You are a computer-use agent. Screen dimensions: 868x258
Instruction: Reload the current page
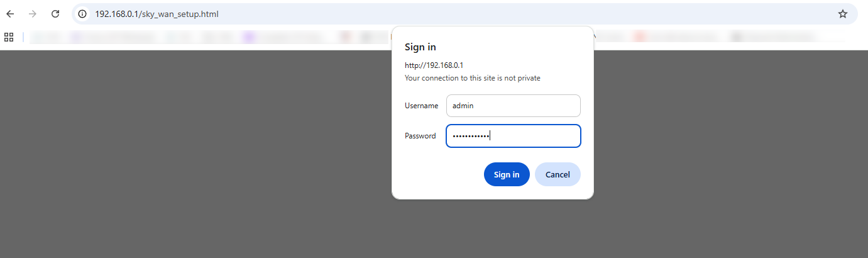[55, 14]
